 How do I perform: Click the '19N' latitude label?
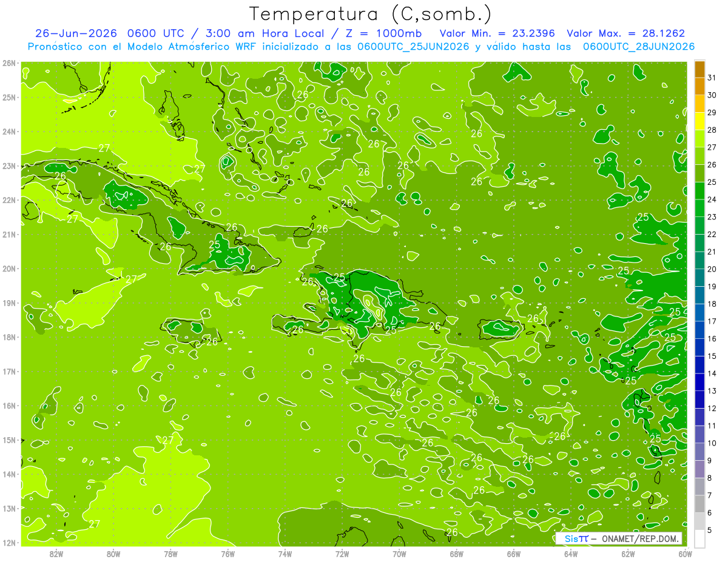(8, 303)
